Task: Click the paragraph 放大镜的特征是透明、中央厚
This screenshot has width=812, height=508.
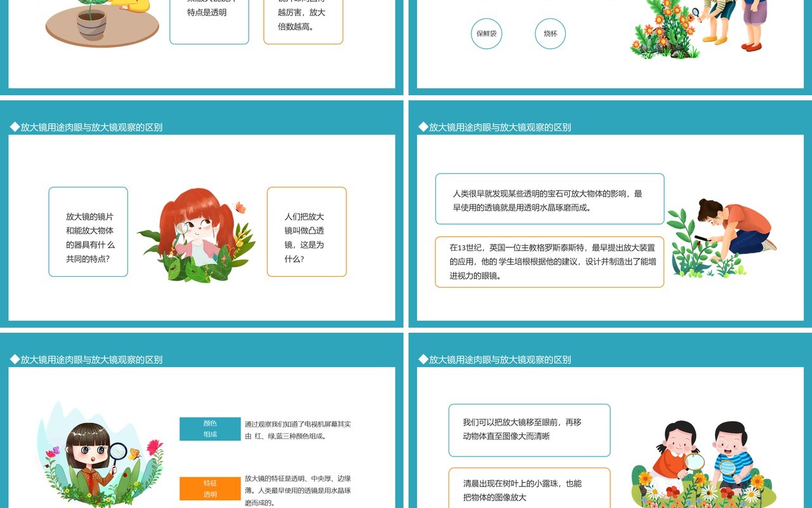Action: 298,490
